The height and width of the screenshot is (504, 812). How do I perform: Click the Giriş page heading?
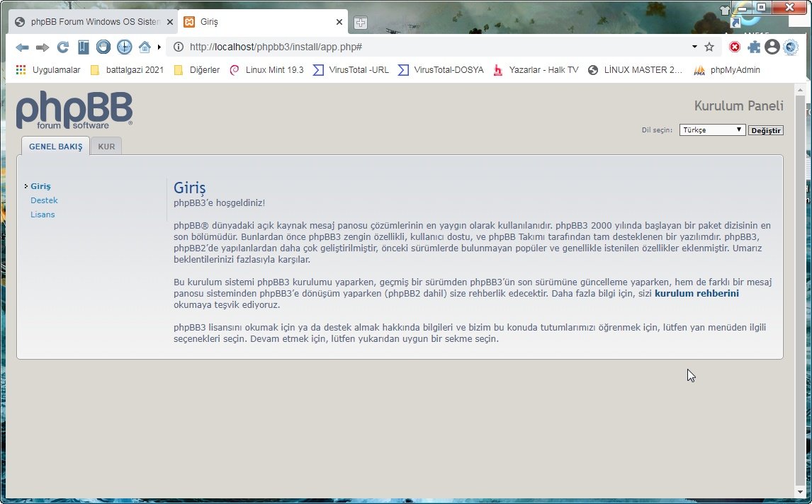[189, 188]
